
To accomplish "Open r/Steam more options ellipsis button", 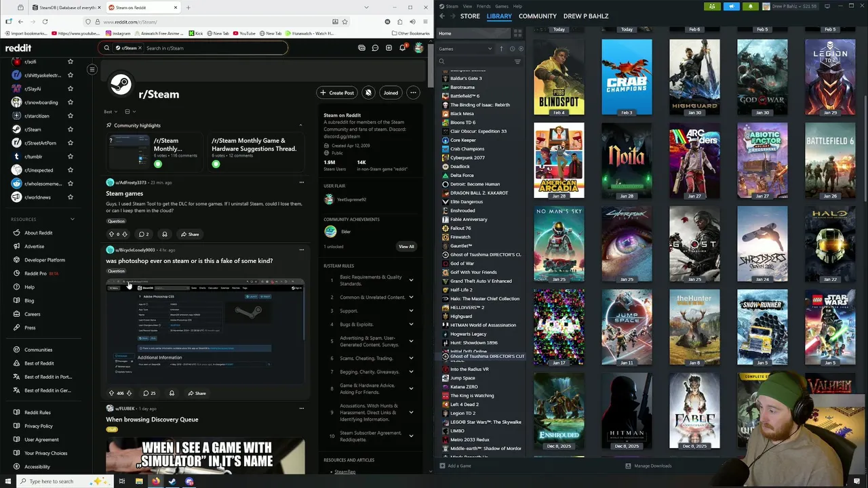I will tap(413, 93).
